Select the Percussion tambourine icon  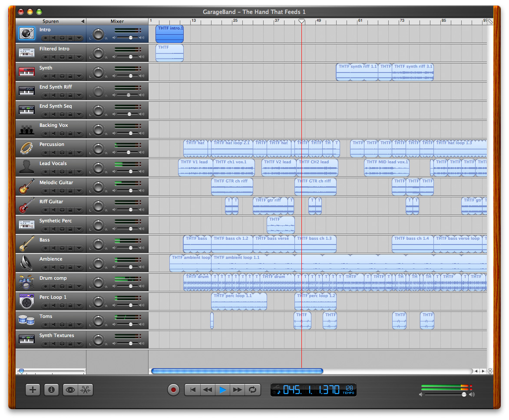click(26, 148)
